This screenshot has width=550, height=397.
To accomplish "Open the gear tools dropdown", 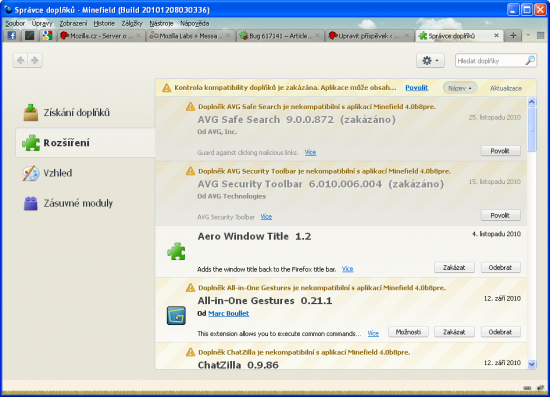I will 430,60.
